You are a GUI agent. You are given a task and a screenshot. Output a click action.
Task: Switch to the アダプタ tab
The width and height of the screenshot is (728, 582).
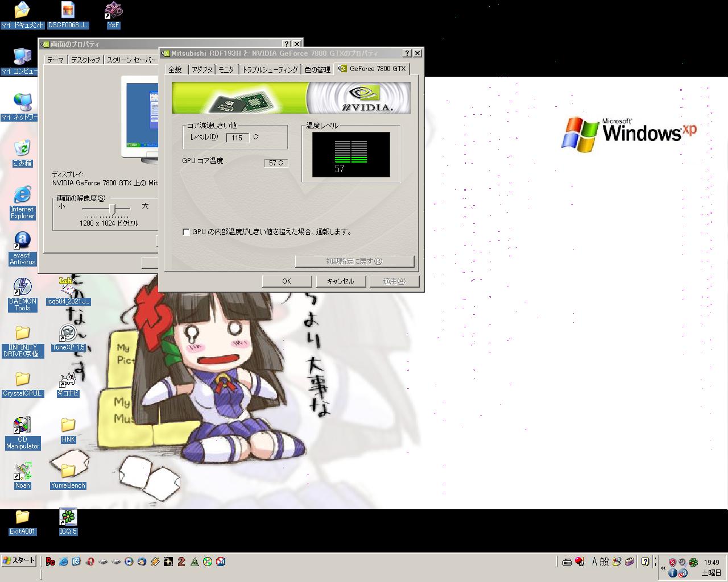[x=201, y=69]
